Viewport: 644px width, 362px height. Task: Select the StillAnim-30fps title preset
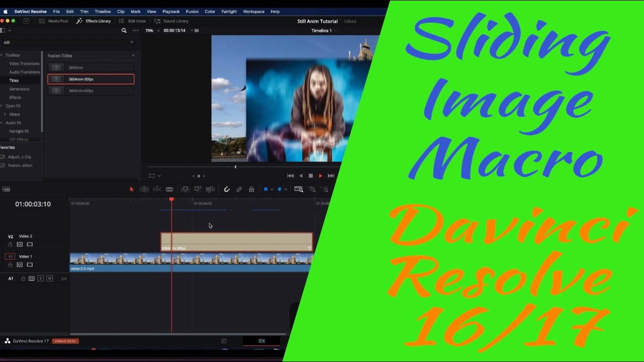(91, 79)
